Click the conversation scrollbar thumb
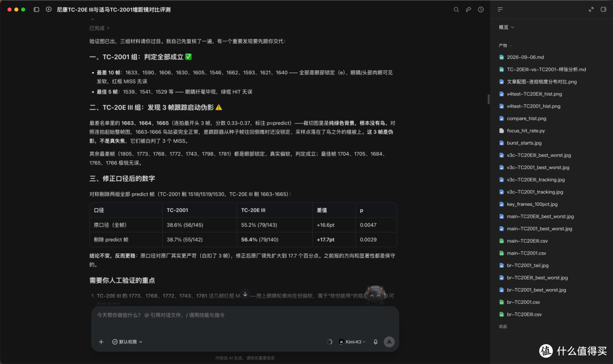 (488, 99)
